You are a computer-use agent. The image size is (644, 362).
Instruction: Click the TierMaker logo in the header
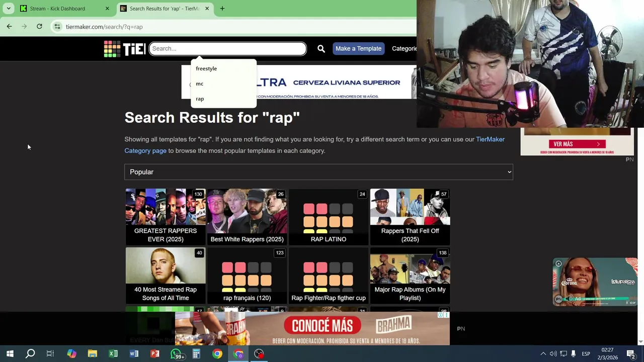point(125,49)
